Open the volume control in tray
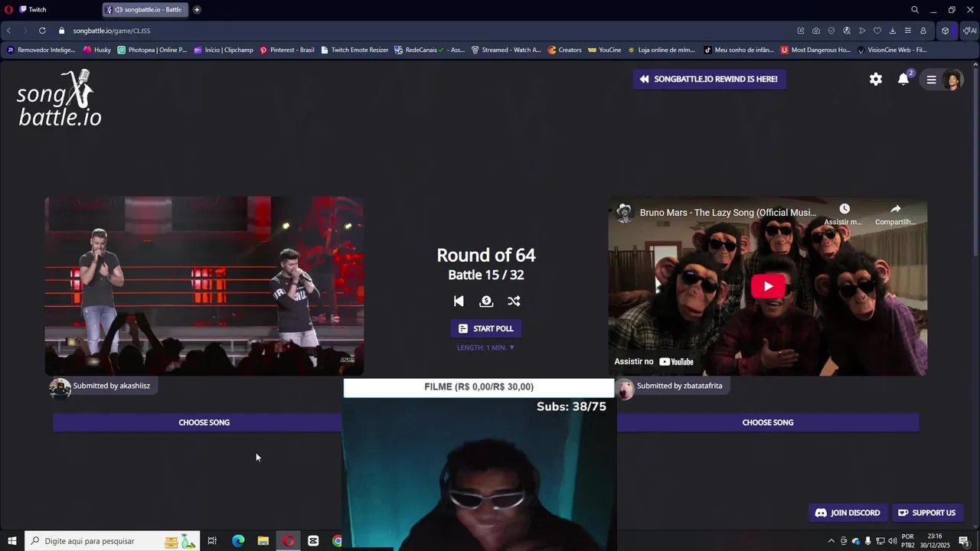The height and width of the screenshot is (551, 980). [x=892, y=541]
